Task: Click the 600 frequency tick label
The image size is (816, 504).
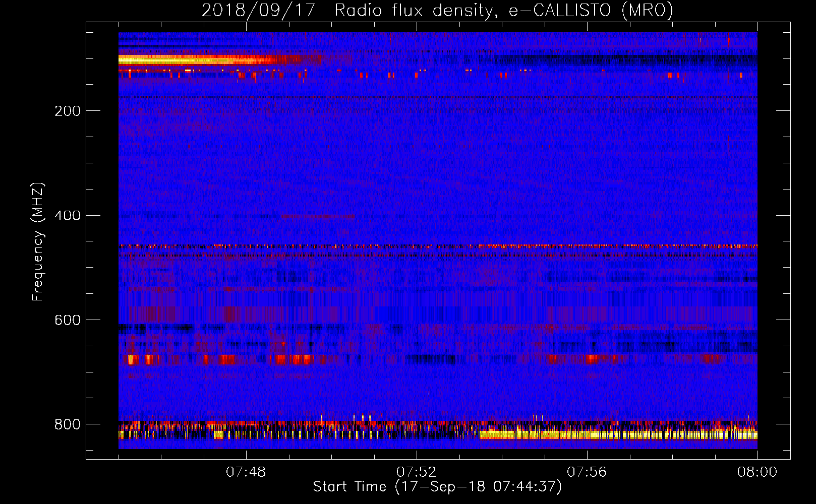Action: (x=68, y=320)
